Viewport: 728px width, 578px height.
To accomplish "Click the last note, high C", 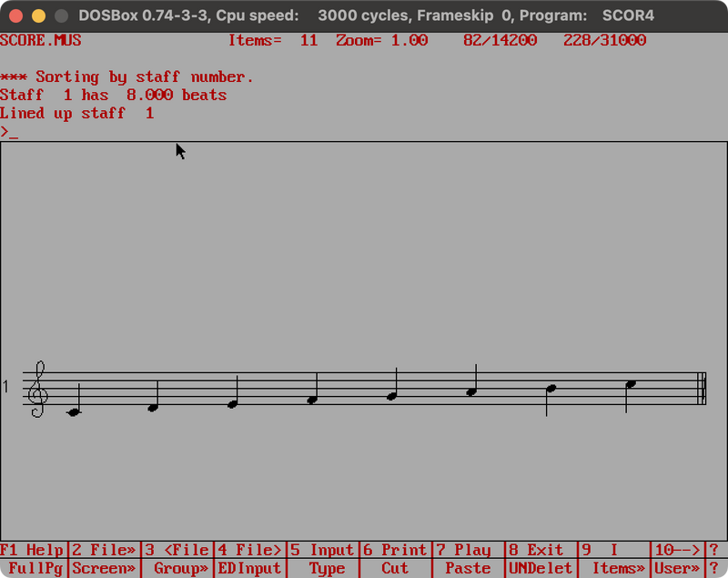I will (x=630, y=385).
